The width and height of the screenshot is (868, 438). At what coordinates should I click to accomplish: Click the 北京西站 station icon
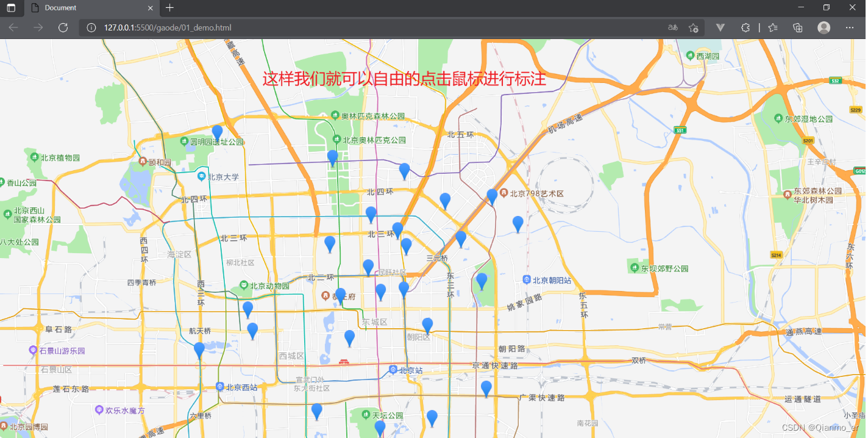(x=219, y=387)
